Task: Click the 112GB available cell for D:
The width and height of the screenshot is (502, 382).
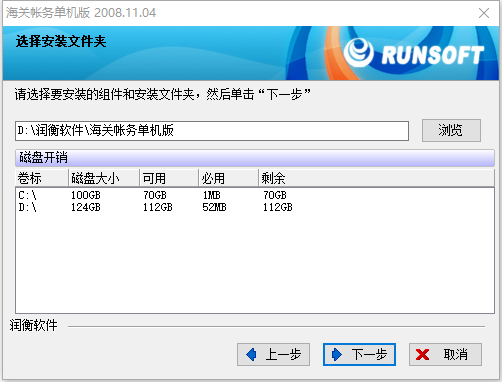Action: (x=158, y=207)
